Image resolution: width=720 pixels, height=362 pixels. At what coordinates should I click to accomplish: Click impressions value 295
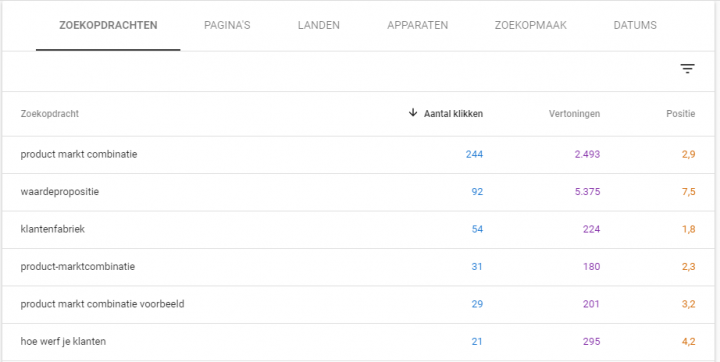point(591,341)
